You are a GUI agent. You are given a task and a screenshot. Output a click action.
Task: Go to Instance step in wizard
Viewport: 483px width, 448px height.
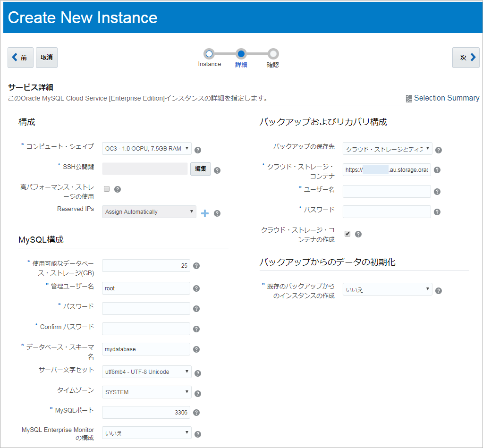click(209, 54)
